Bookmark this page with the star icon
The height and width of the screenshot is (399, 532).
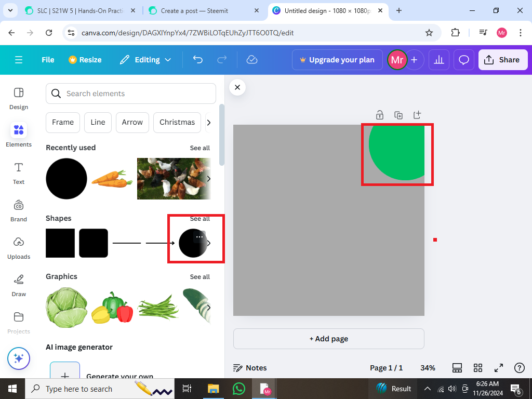(x=429, y=33)
